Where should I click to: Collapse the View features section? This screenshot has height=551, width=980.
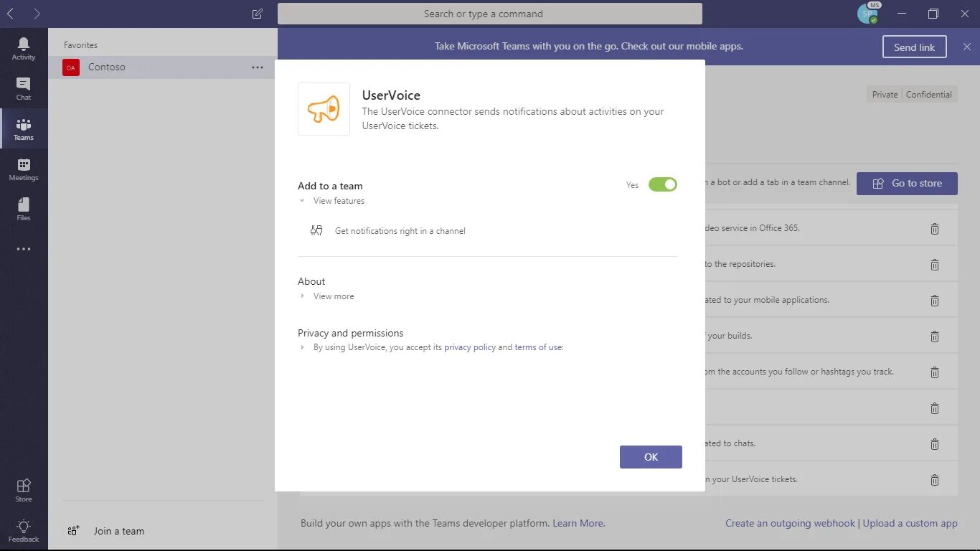pos(302,201)
